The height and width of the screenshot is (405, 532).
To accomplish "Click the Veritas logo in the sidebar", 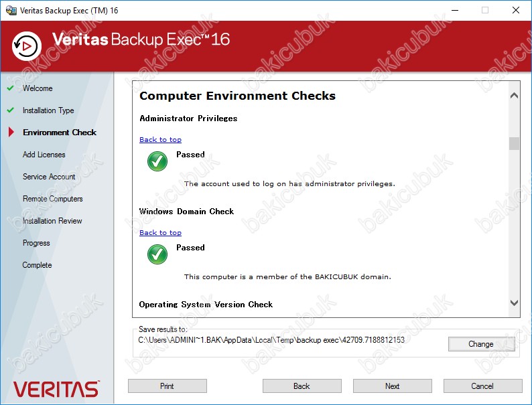I will click(x=56, y=389).
